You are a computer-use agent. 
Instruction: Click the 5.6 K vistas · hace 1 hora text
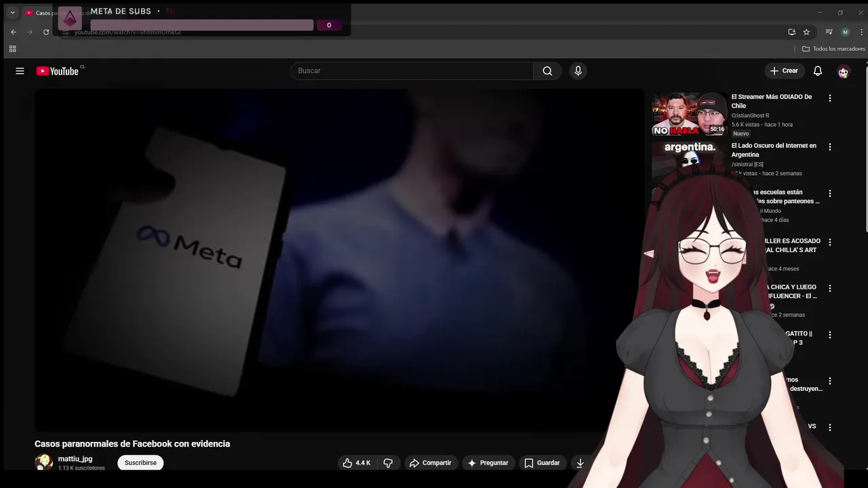pos(762,125)
